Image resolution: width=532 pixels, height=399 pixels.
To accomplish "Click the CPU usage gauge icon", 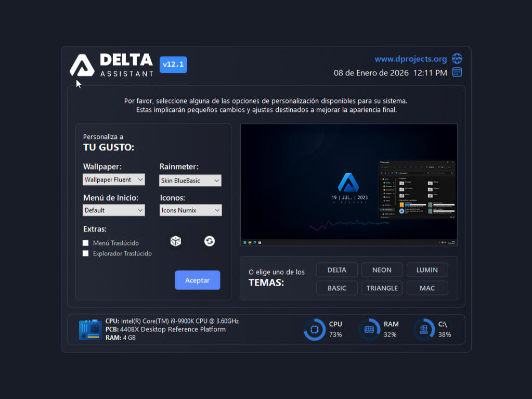I will [x=314, y=329].
